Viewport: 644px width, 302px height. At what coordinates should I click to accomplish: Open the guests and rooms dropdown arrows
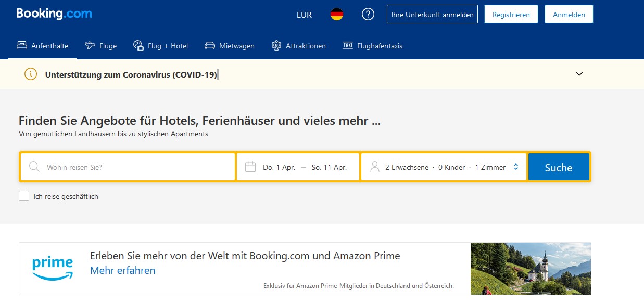[516, 167]
